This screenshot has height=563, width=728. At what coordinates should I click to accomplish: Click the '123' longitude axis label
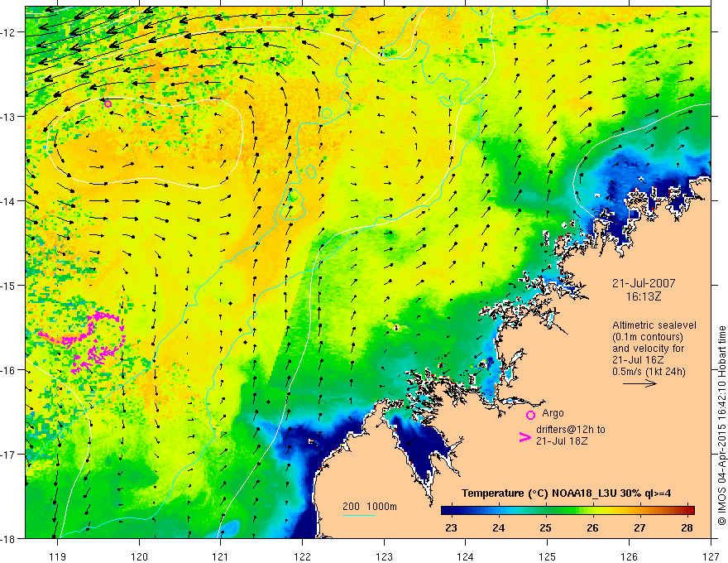click(384, 556)
